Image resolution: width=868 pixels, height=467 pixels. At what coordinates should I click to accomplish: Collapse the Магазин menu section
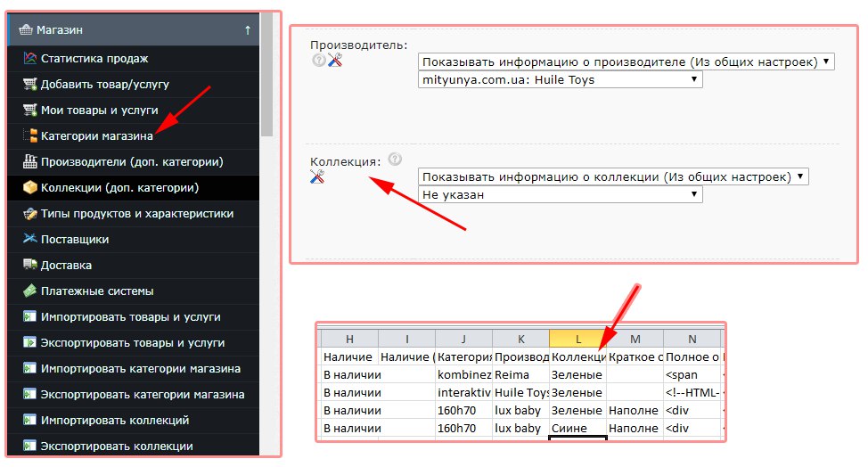[x=247, y=30]
